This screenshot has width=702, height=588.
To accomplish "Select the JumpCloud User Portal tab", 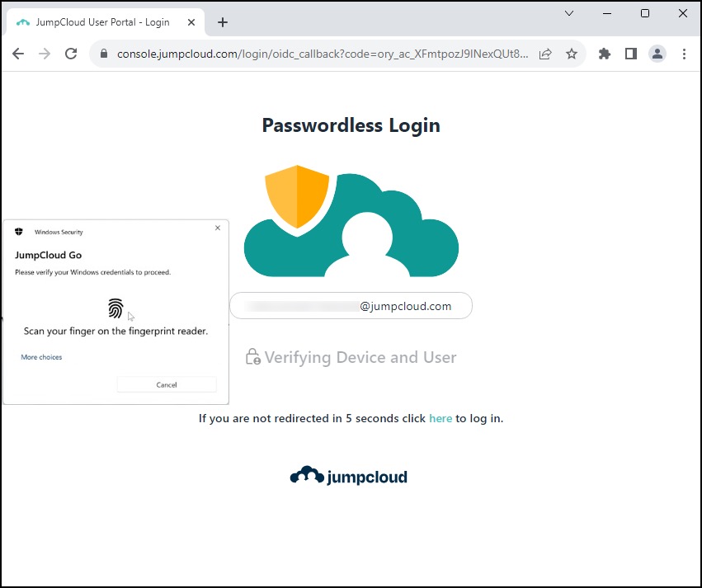I will (102, 22).
